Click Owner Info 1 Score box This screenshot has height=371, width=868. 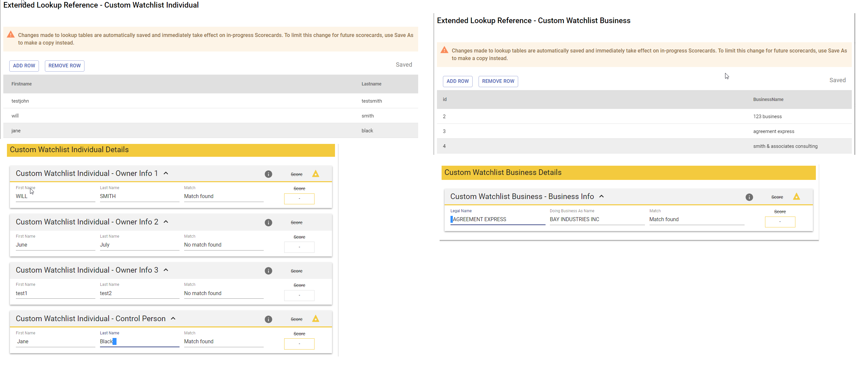click(299, 199)
